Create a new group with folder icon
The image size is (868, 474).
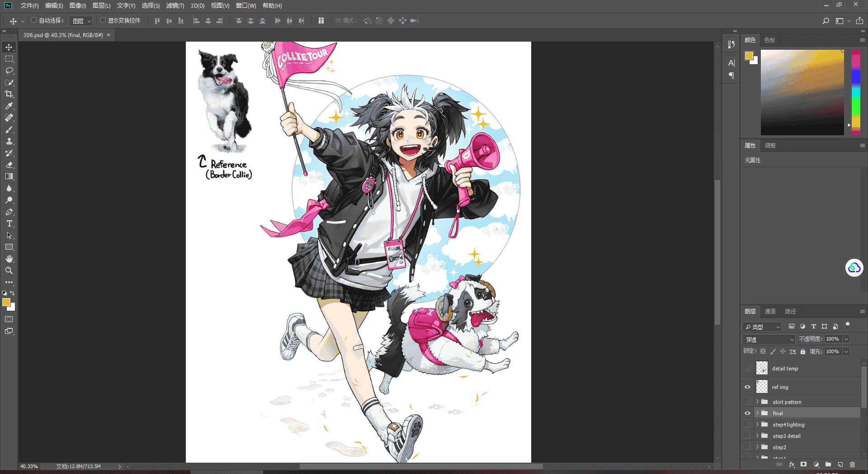(x=828, y=464)
